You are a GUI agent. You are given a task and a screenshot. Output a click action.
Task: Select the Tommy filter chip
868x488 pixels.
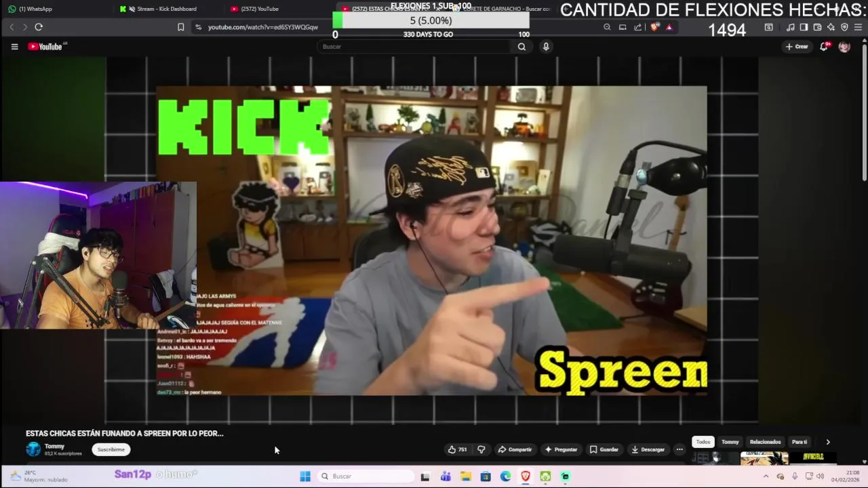730,442
